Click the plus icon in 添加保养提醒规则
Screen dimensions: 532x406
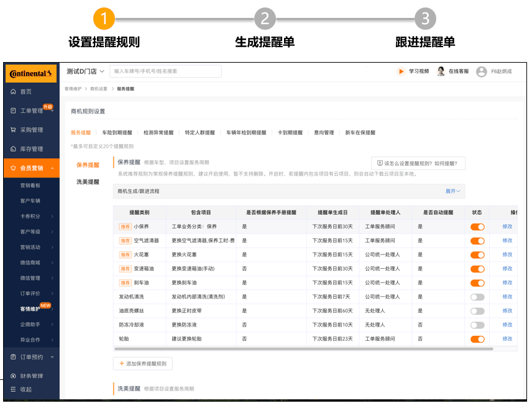(x=122, y=363)
